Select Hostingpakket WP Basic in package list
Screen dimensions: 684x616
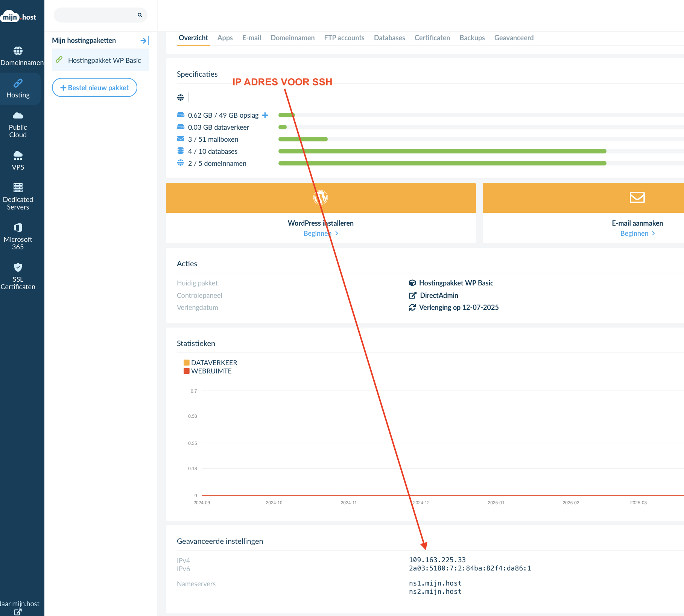(100, 60)
